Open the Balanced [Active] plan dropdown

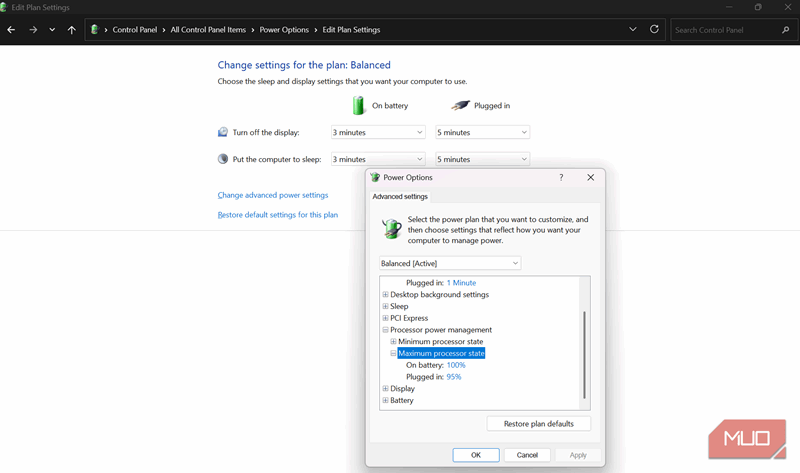[450, 263]
